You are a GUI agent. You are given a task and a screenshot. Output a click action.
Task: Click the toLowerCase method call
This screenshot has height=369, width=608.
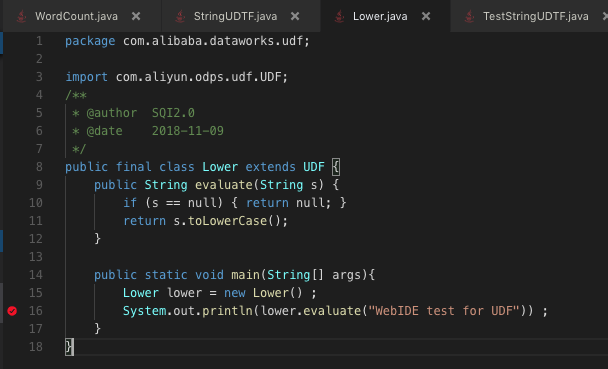click(227, 221)
